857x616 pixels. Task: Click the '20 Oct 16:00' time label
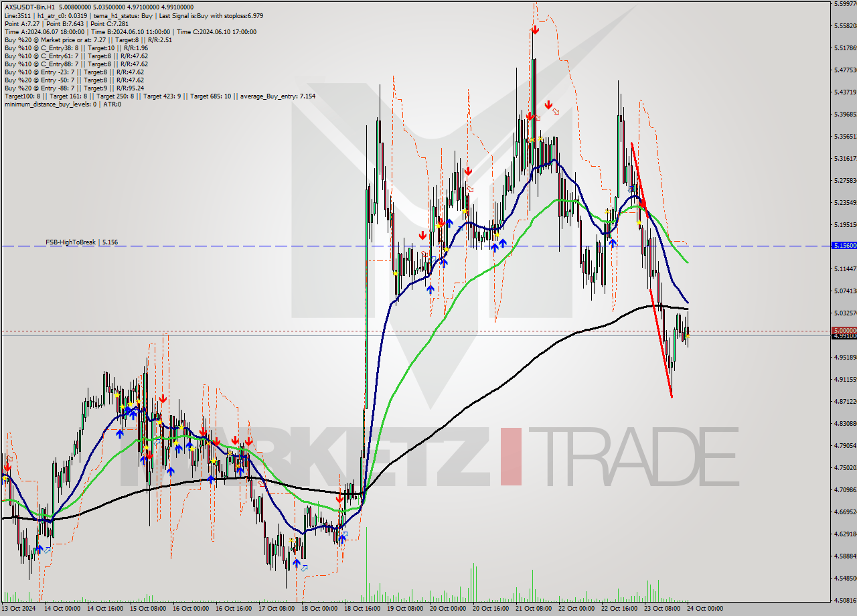click(491, 609)
